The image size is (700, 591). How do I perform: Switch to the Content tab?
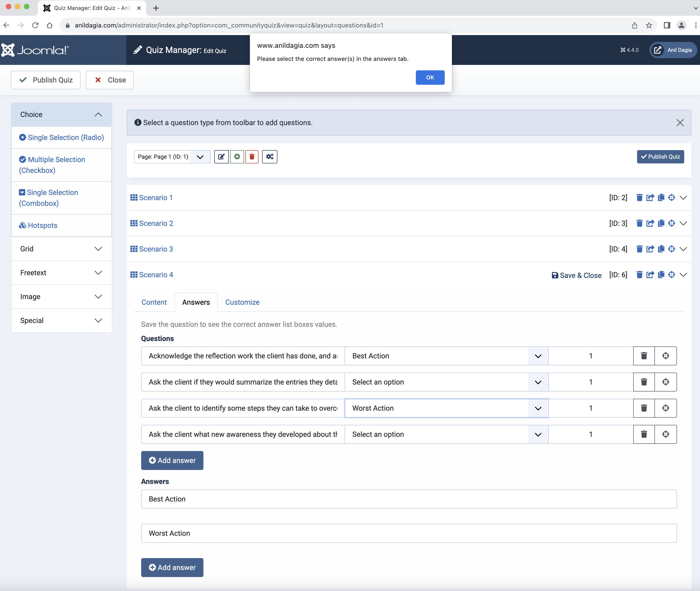[154, 302]
